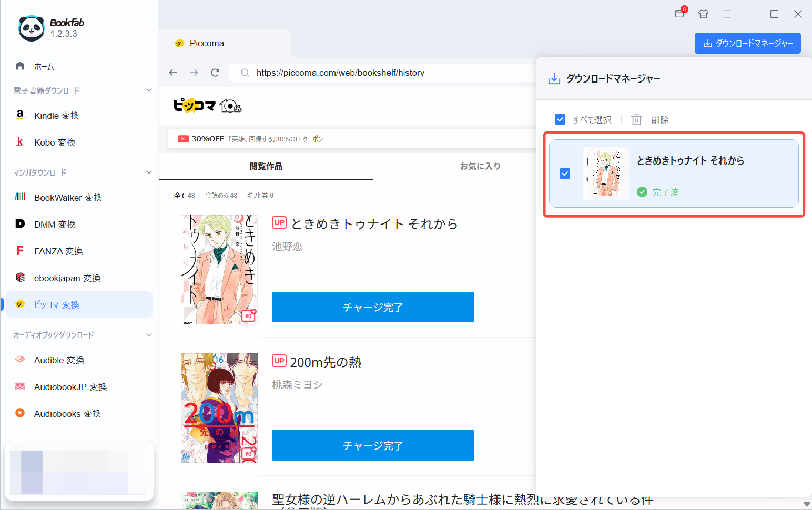Click the 完了済 status checkmark
The height and width of the screenshot is (510, 812).
(x=642, y=192)
